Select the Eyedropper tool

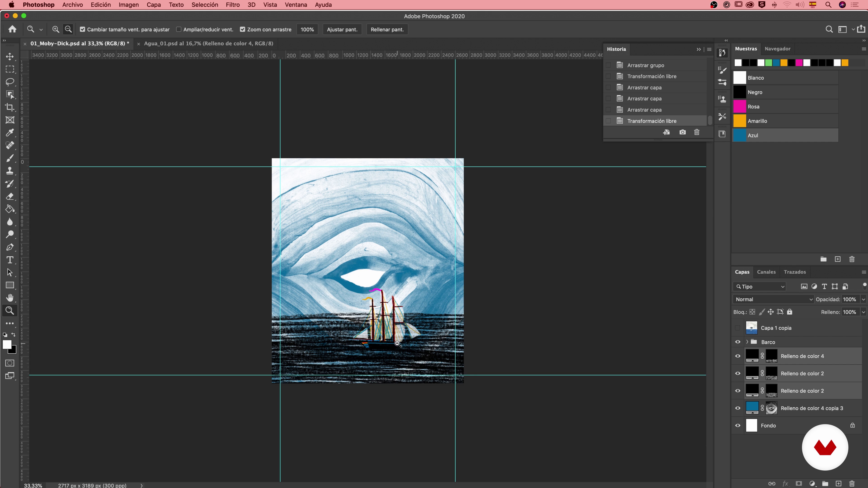coord(10,133)
